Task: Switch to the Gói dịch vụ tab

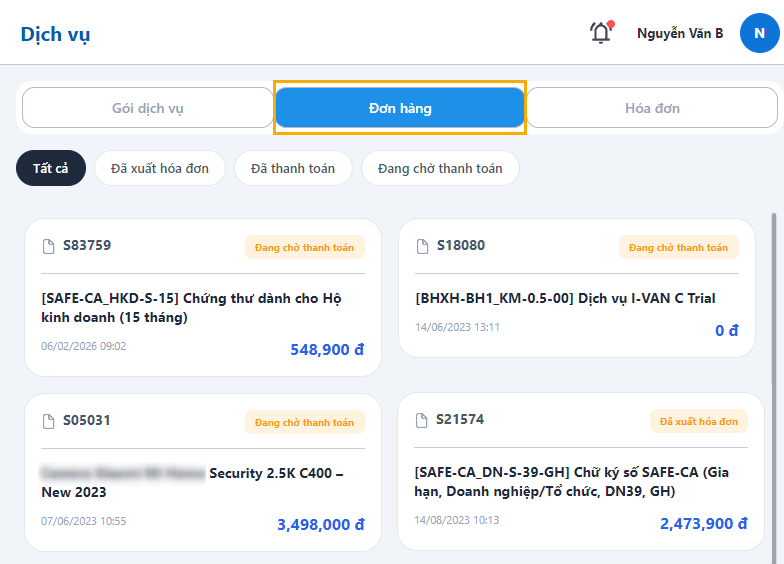Action: 148,108
